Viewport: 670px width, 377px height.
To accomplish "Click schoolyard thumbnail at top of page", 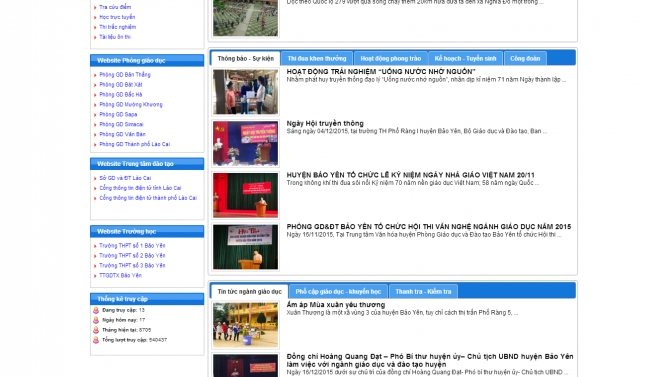I will [x=245, y=18].
